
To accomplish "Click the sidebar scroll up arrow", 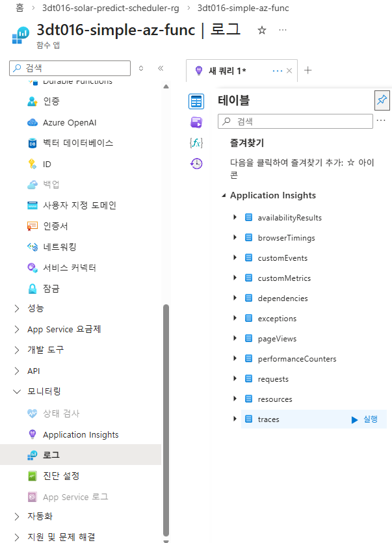I will (166, 86).
